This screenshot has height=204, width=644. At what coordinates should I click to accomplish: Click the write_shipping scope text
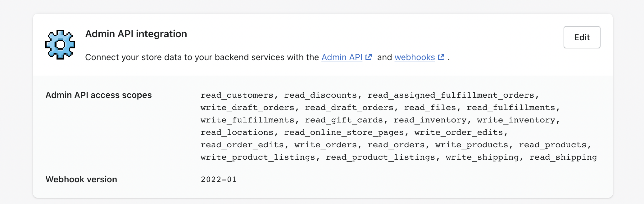pyautogui.click(x=482, y=157)
